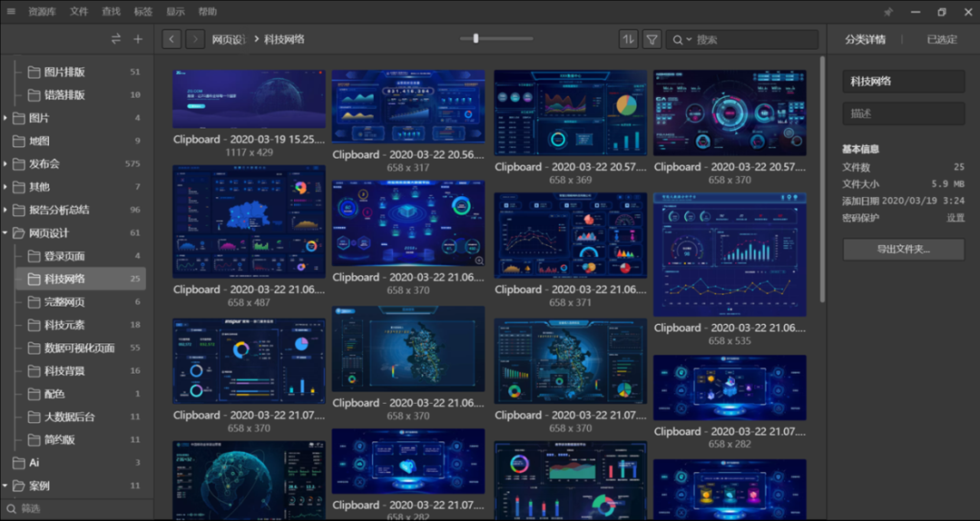The height and width of the screenshot is (521, 980).
Task: Expand the 其他 folder arrow
Action: (5, 187)
